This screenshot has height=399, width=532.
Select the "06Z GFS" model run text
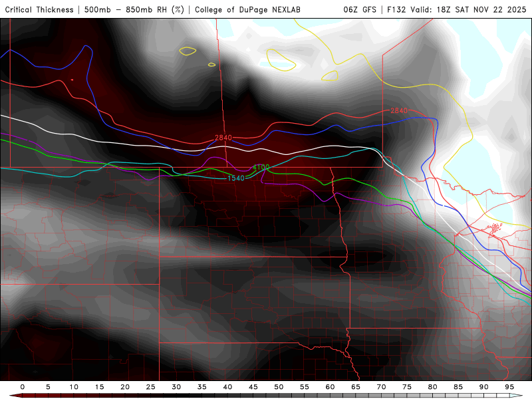(x=360, y=9)
